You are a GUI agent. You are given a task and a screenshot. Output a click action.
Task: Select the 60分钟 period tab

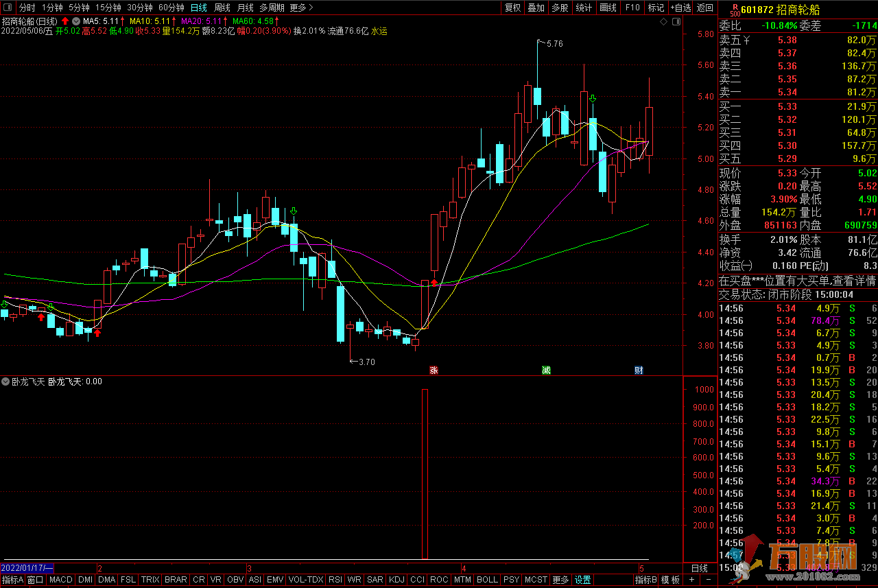171,8
